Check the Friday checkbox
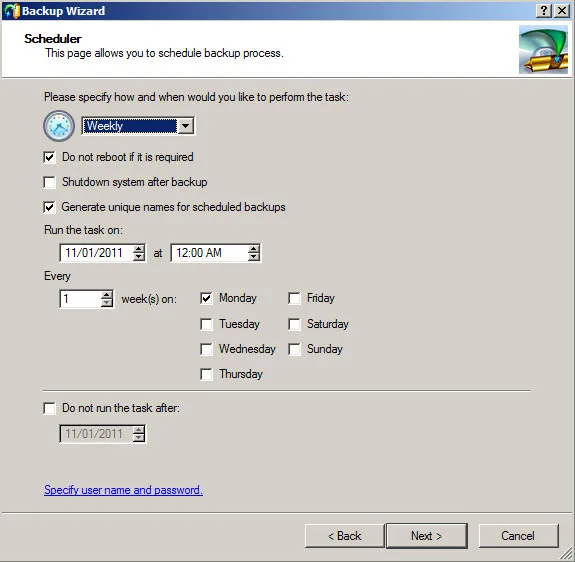Image resolution: width=575 pixels, height=562 pixels. pyautogui.click(x=294, y=298)
